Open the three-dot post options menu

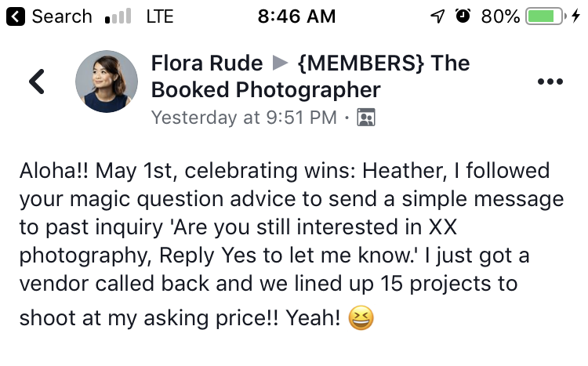pos(550,82)
